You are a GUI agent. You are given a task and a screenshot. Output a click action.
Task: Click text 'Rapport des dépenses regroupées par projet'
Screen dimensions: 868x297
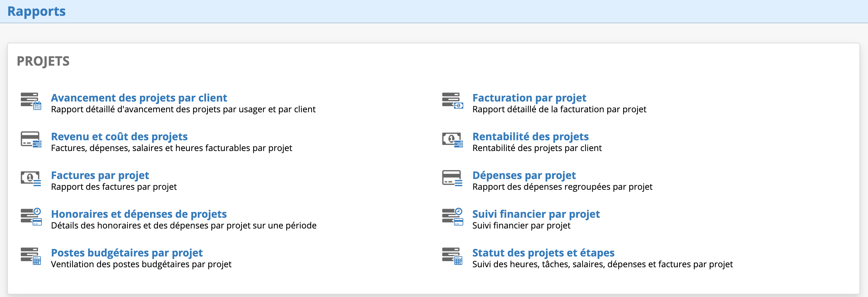[563, 187]
